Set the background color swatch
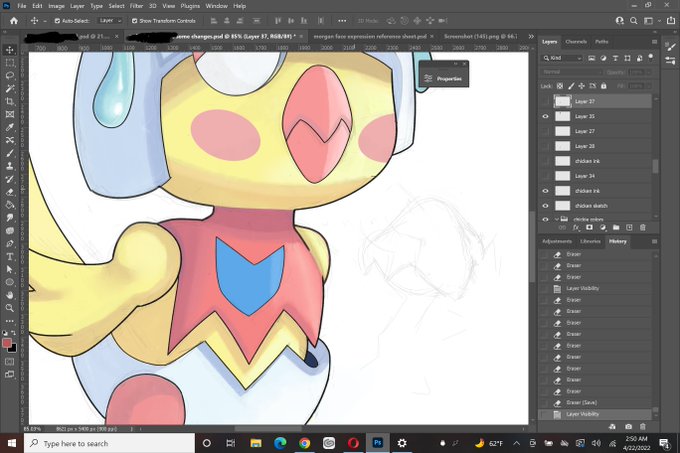 pos(13,349)
